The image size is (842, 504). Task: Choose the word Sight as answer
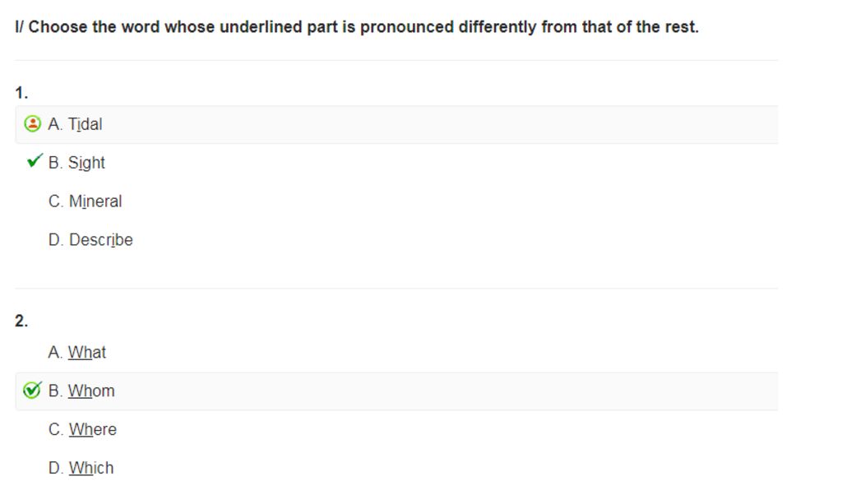pos(86,163)
